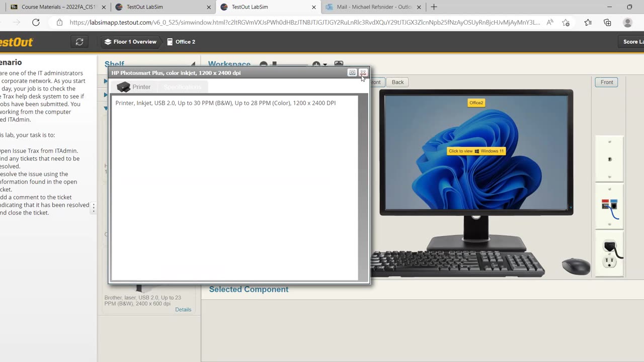The width and height of the screenshot is (644, 362).
Task: Click the Back view button beside the monitor
Action: point(397,82)
